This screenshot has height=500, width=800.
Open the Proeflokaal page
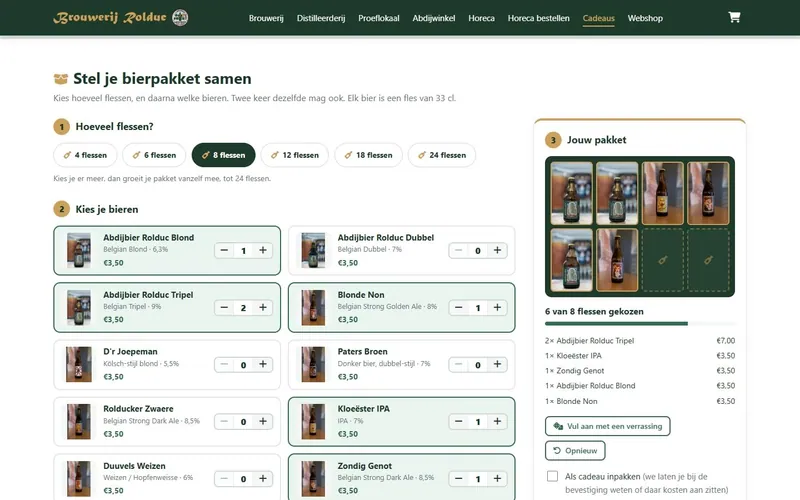tap(379, 18)
